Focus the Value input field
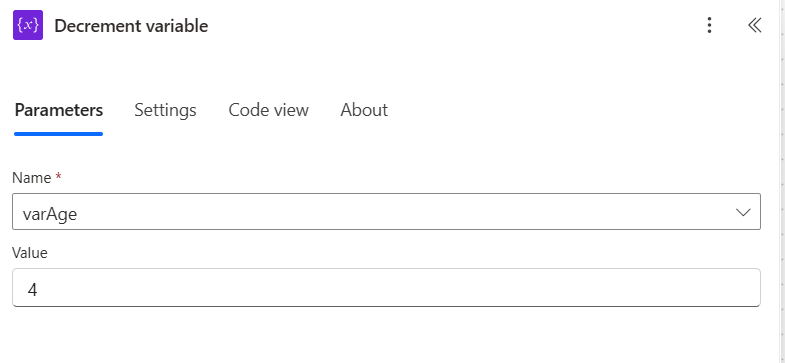Viewport: 785px width, 363px height. tap(386, 287)
